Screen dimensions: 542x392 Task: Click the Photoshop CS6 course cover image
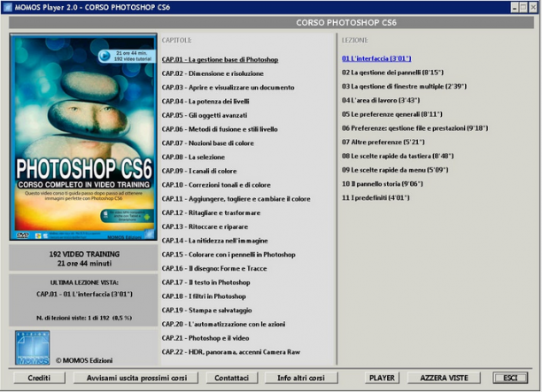(83, 137)
